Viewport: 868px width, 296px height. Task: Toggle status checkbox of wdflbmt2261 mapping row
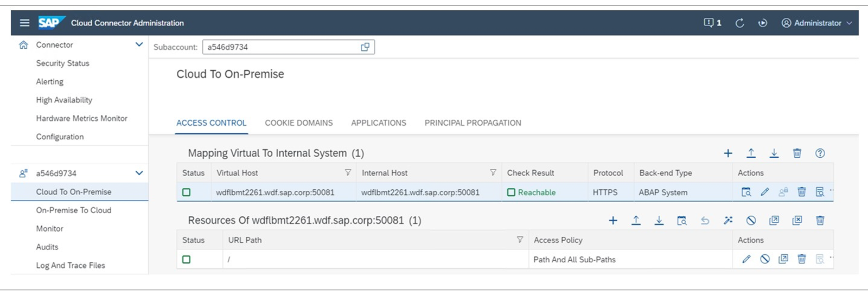click(186, 192)
